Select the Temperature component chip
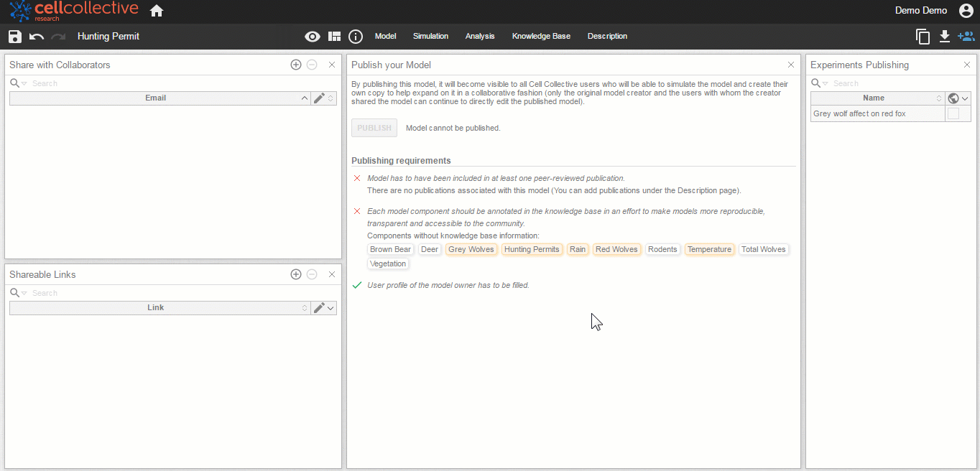 [x=709, y=250]
